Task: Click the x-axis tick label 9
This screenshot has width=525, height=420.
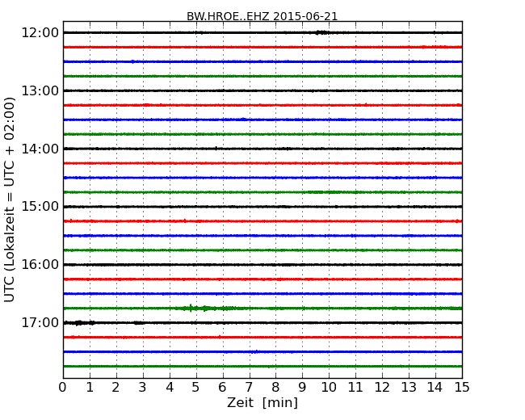Action: point(302,388)
